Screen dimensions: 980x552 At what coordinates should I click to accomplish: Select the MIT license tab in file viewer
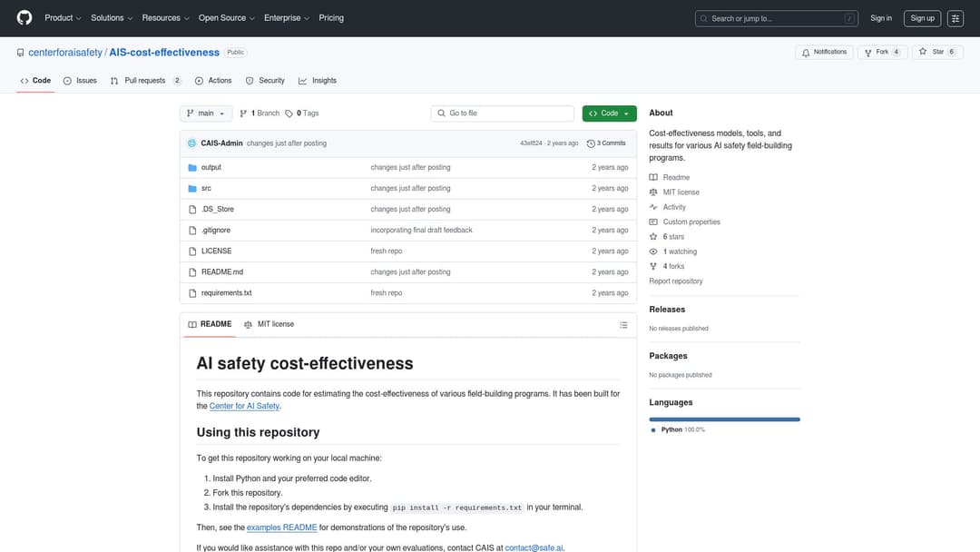(x=269, y=324)
